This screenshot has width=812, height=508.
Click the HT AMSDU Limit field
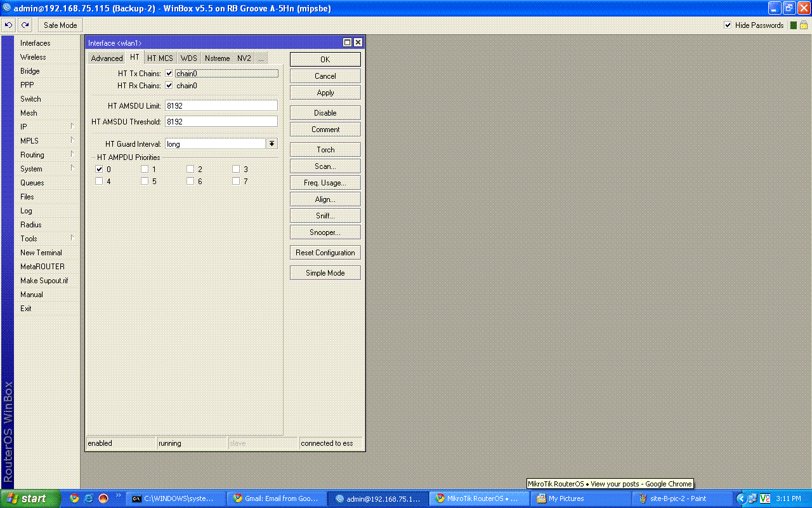click(221, 106)
